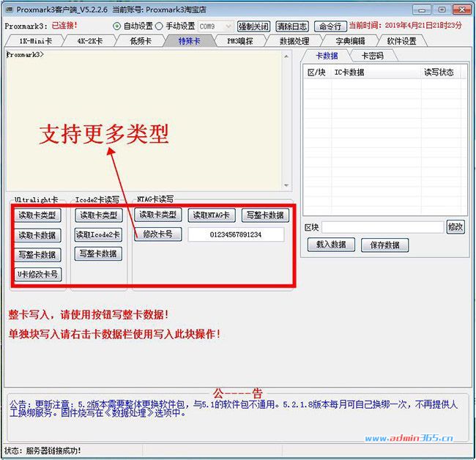
Task: Click the U卡修改卡号 button
Action: click(37, 274)
